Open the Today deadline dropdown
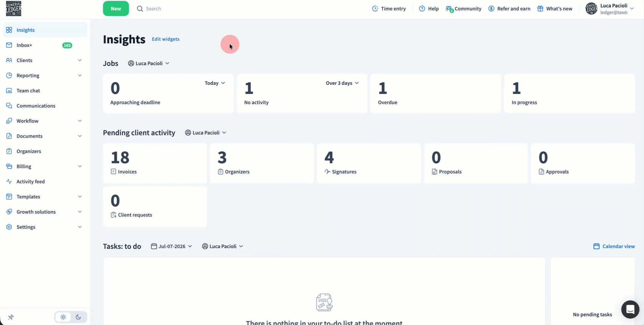Viewport: 644px width, 325px height. coord(215,83)
